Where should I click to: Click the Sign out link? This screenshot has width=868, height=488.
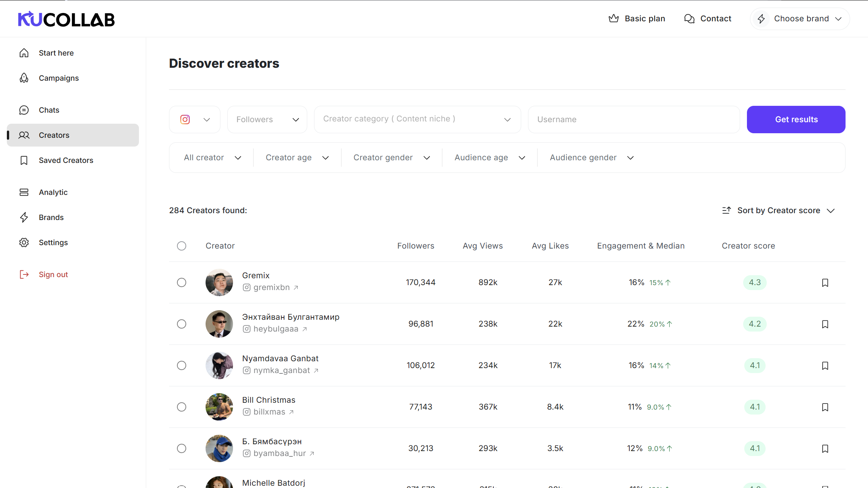[x=53, y=274]
